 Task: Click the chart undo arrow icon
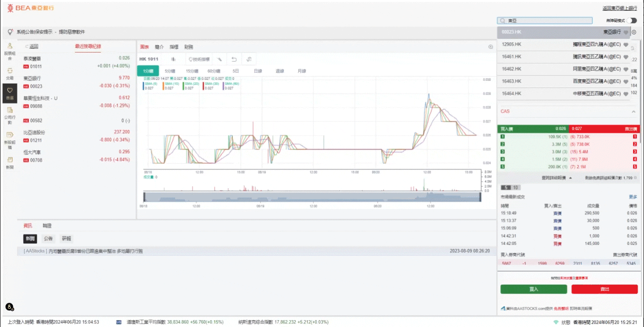point(234,59)
